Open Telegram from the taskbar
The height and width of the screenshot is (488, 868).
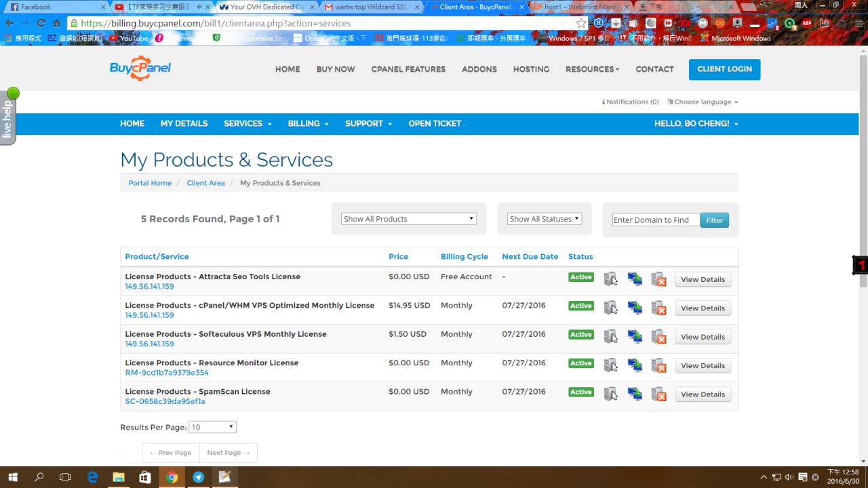click(x=198, y=477)
